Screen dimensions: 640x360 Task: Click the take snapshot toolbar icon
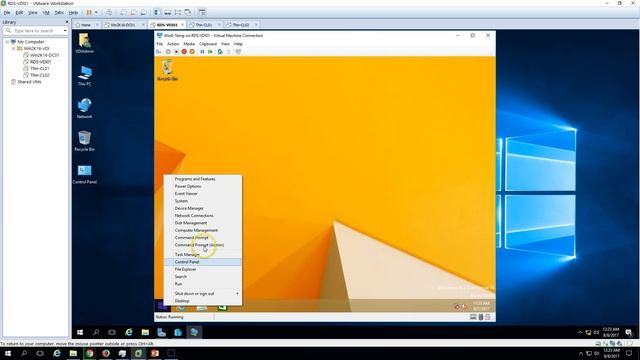click(123, 13)
